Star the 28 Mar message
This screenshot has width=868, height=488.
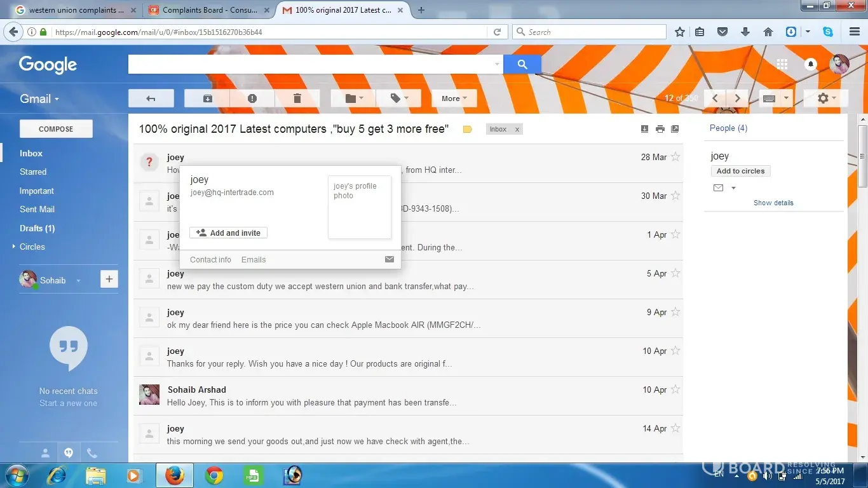coord(675,157)
